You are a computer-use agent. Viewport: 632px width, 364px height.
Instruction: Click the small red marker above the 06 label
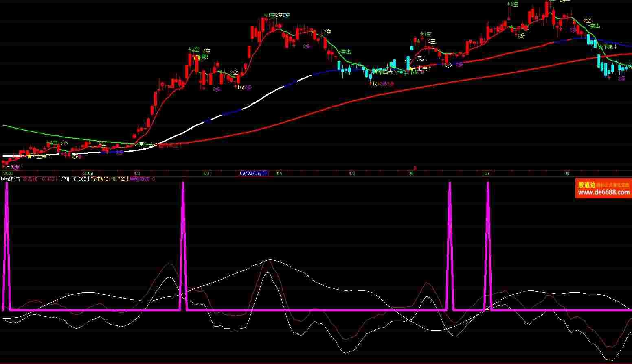(x=415, y=168)
